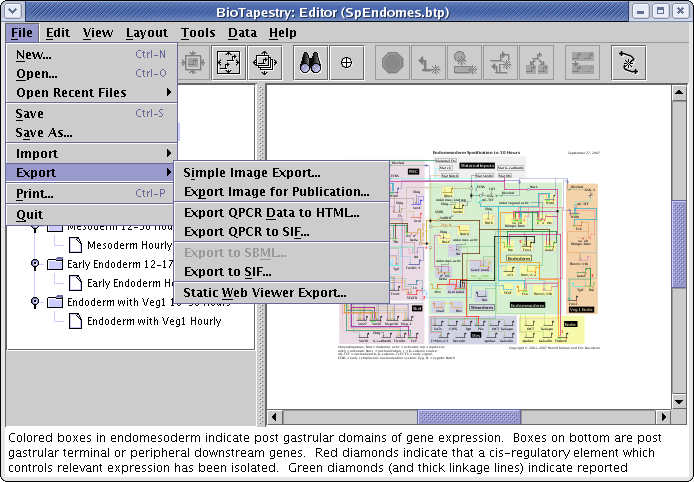Click Export QPCR Data to HTML
The image size is (694, 482).
[271, 212]
